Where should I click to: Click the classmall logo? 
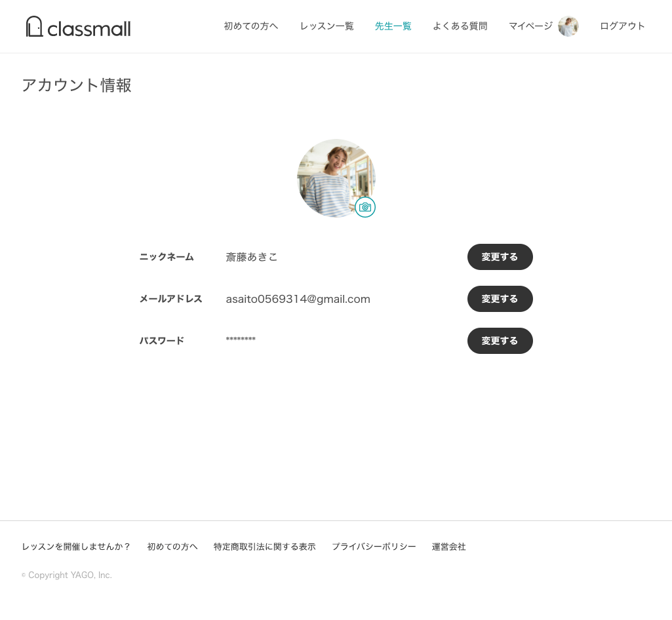[78, 27]
